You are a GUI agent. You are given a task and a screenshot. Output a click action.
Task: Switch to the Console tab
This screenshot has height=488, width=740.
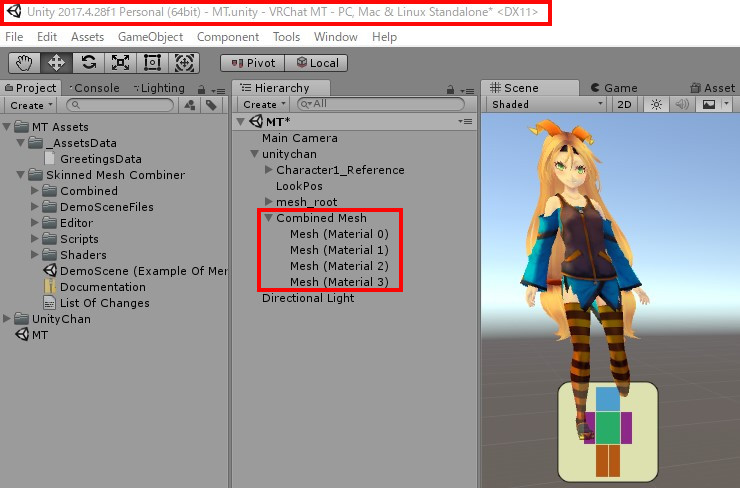94,88
